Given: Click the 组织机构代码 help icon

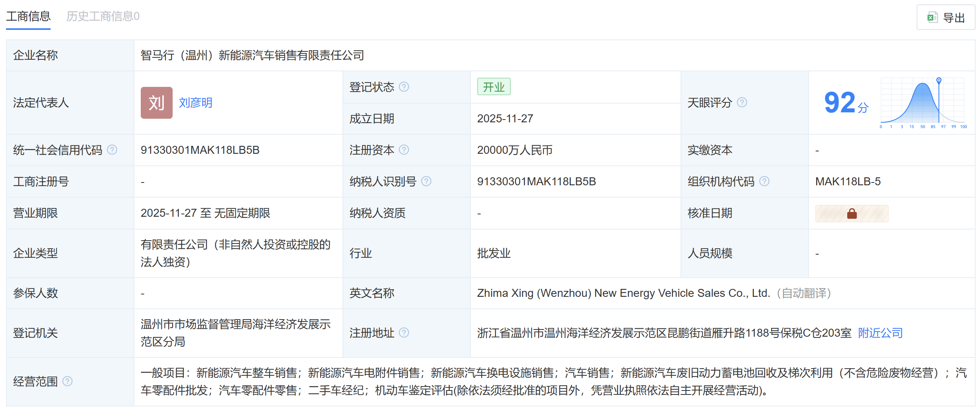Looking at the screenshot, I should tap(765, 181).
